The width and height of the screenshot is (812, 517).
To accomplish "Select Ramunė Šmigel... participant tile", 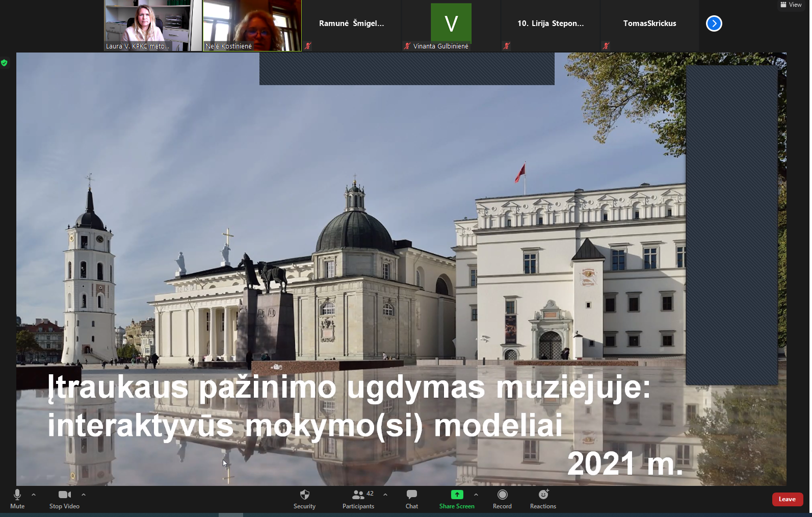I will click(x=352, y=25).
